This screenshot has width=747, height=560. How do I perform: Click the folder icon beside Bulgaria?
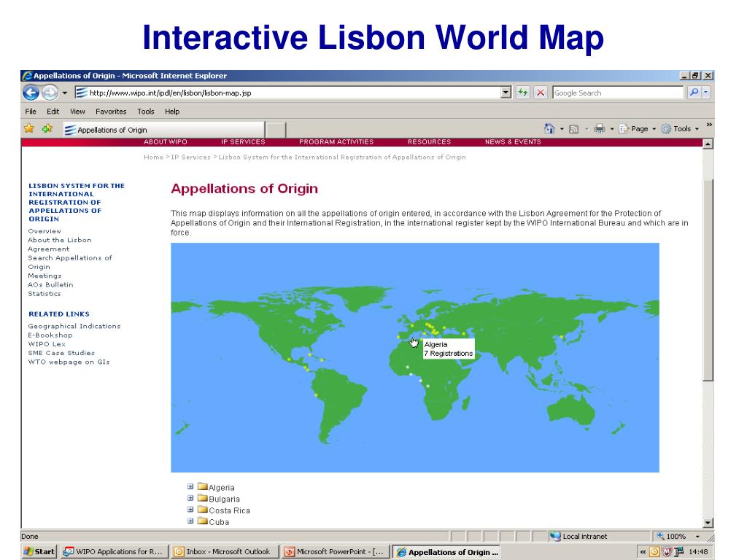click(203, 498)
